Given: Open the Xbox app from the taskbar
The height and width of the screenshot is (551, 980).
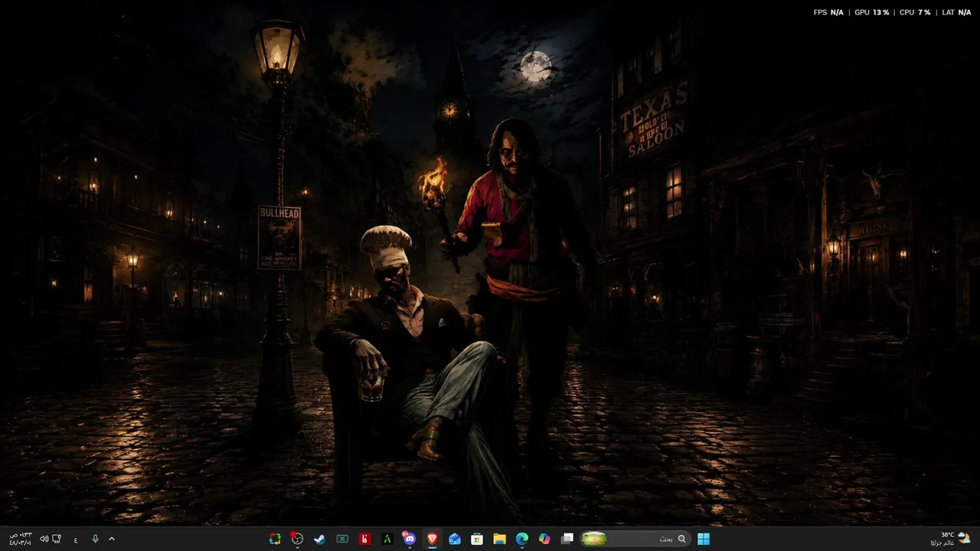Looking at the screenshot, I should [x=342, y=539].
